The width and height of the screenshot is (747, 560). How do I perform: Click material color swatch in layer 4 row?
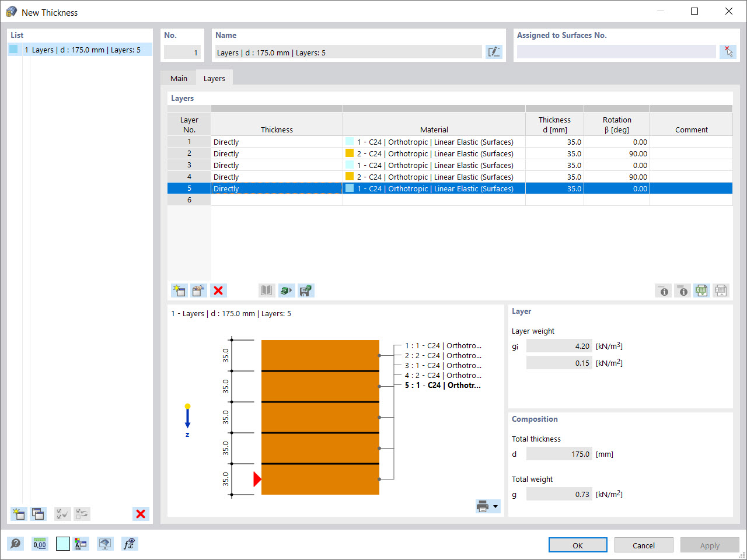350,177
